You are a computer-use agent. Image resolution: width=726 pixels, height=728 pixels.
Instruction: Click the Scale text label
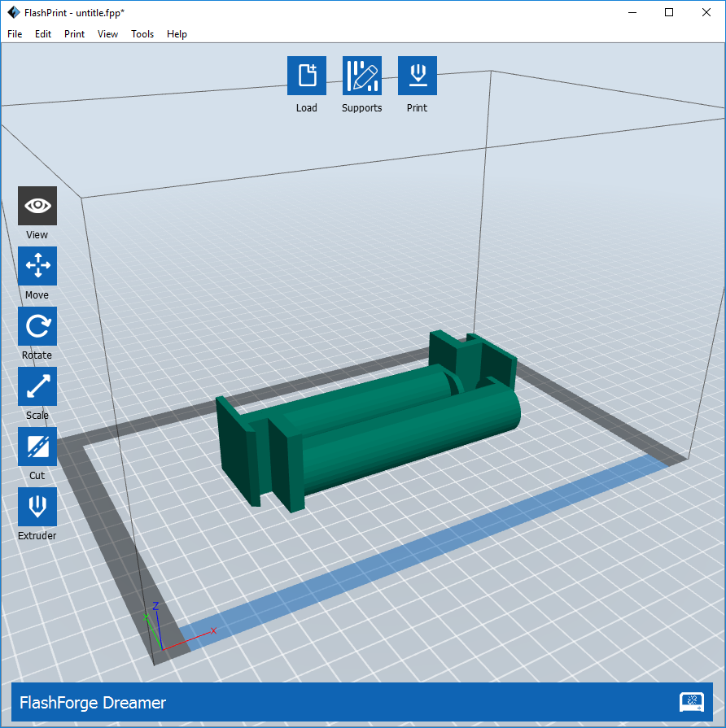pyautogui.click(x=37, y=415)
